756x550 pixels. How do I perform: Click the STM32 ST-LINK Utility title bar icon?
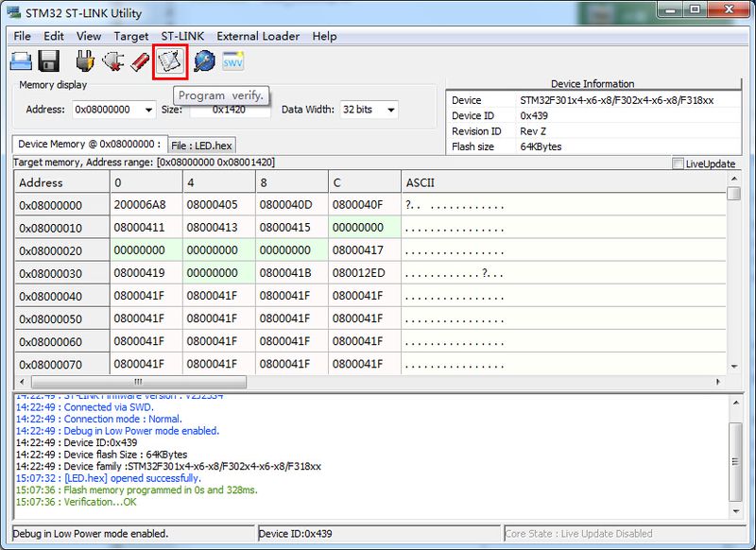14,12
